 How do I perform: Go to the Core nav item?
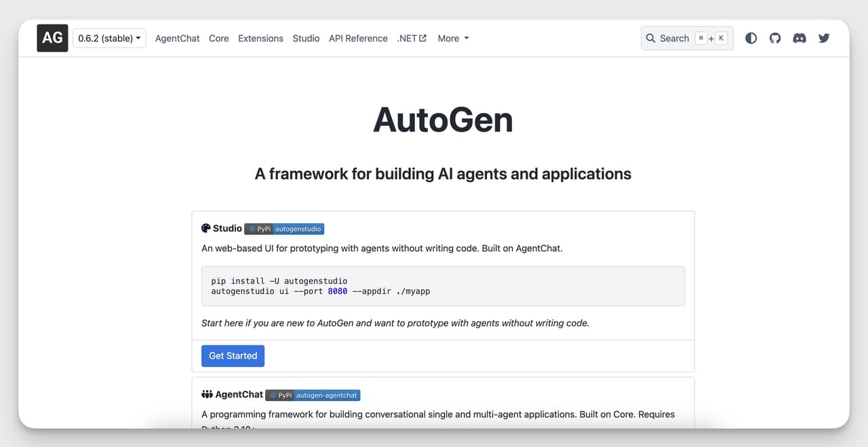pyautogui.click(x=219, y=38)
